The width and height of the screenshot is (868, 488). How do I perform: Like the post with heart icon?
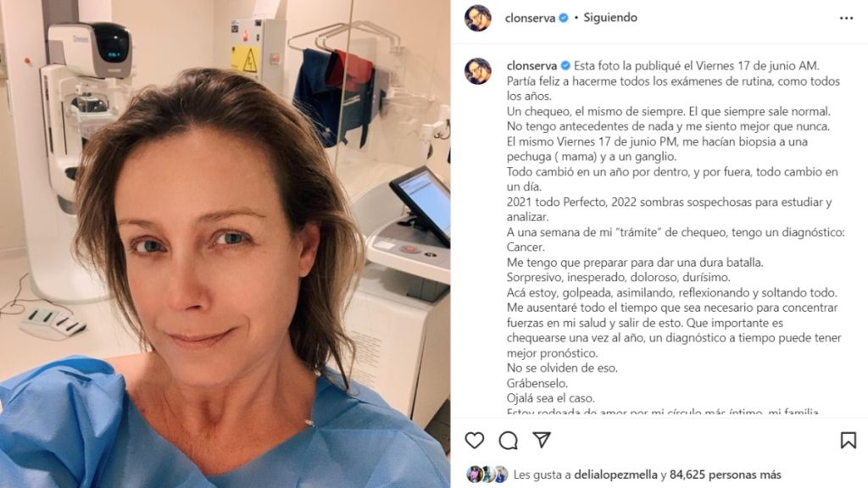pyautogui.click(x=475, y=441)
